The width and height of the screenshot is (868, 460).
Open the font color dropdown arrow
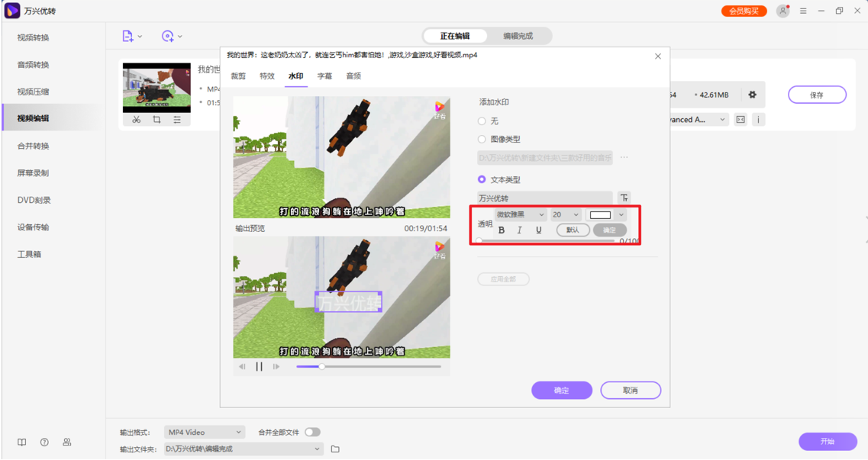[621, 214]
